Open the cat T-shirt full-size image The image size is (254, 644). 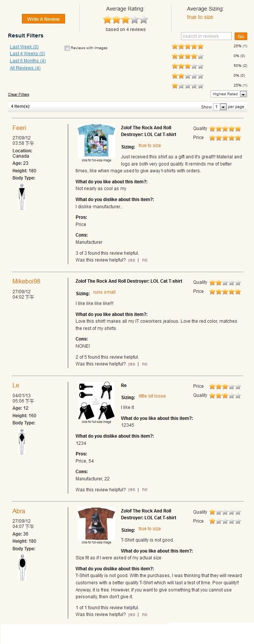pos(96,141)
